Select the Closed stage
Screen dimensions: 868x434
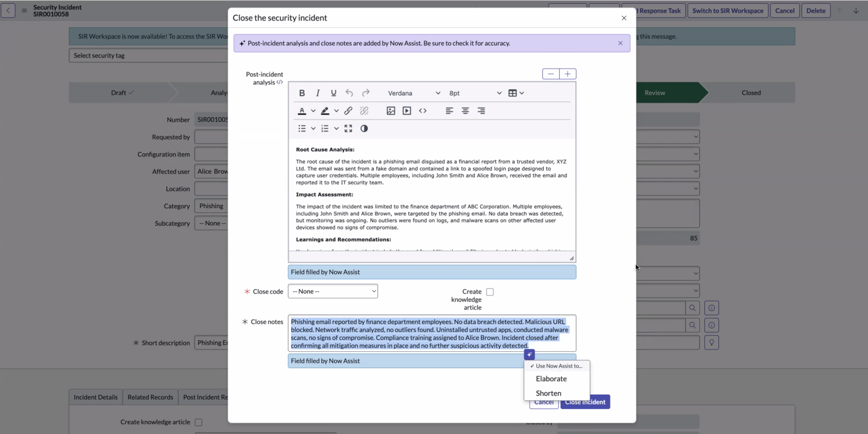[x=751, y=93]
